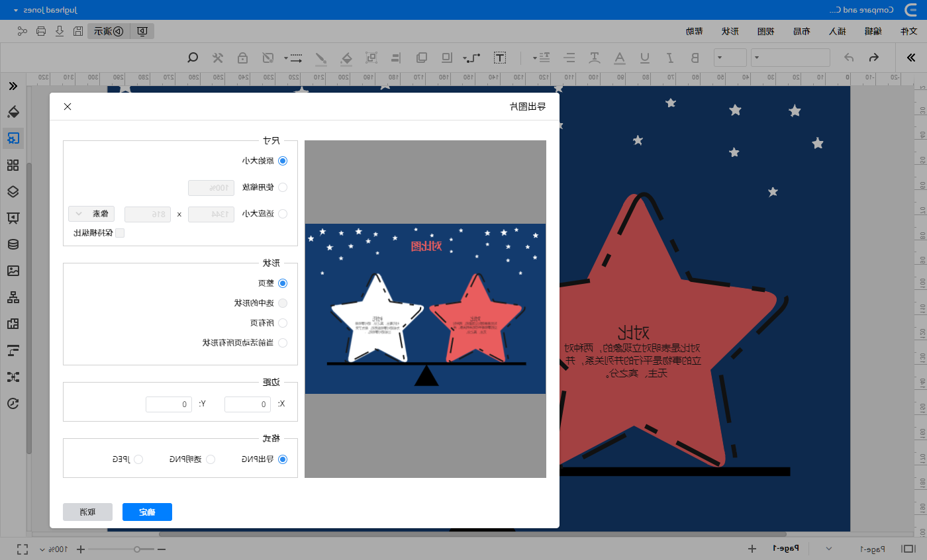Image resolution: width=927 pixels, height=560 pixels.
Task: Select the JPEG format radio button
Action: 139,459
